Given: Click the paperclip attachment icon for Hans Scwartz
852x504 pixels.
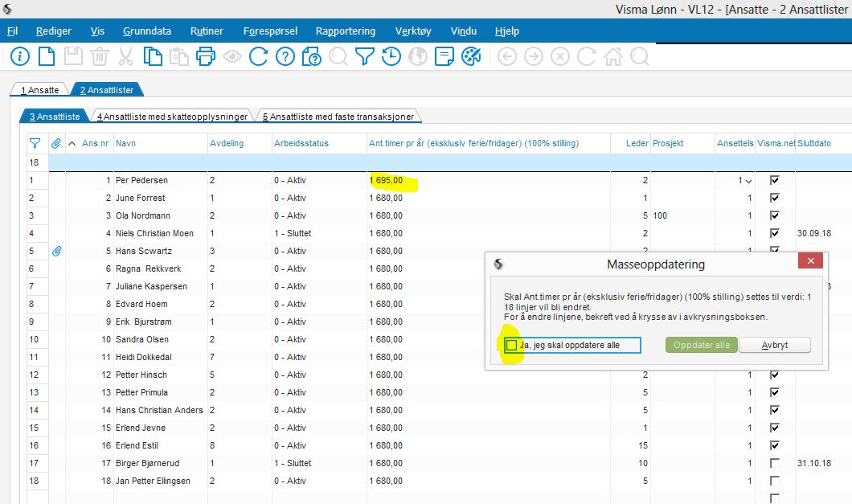Looking at the screenshot, I should tap(56, 251).
